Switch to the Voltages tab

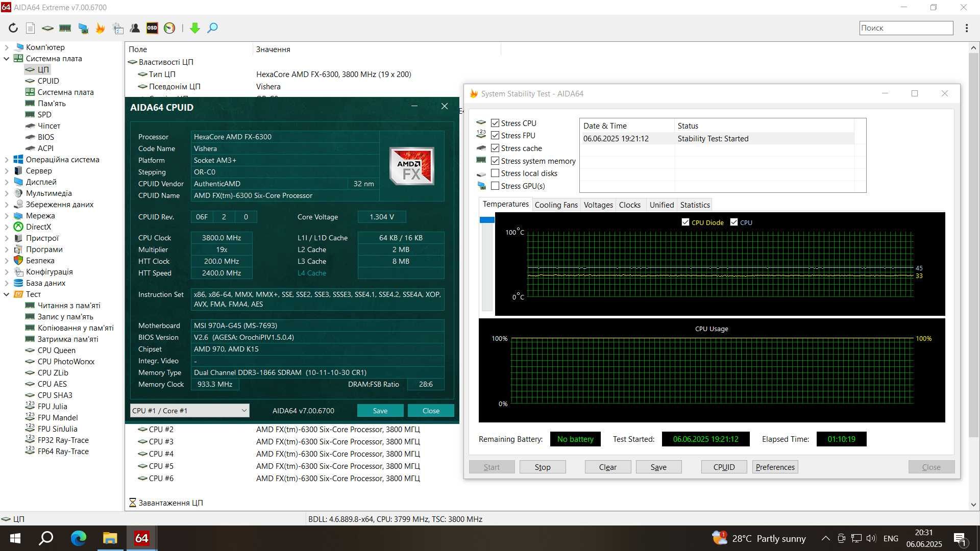pos(598,205)
